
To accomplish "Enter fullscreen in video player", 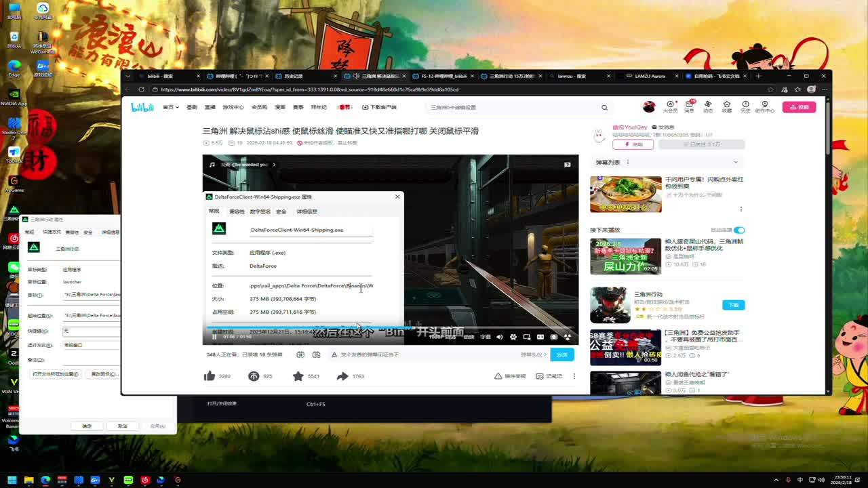I will click(568, 337).
